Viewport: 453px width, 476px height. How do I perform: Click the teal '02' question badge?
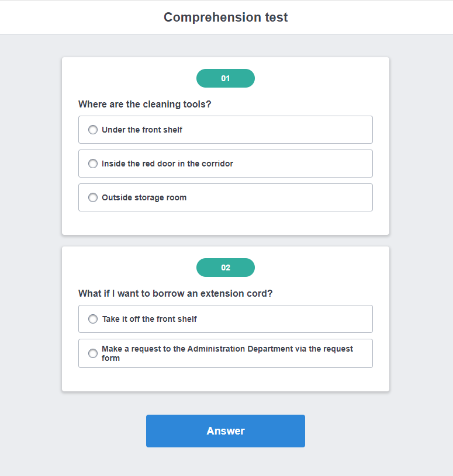click(x=226, y=267)
